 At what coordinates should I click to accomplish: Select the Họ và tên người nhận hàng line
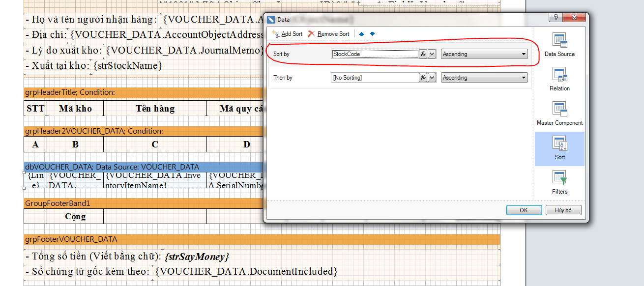(145, 20)
